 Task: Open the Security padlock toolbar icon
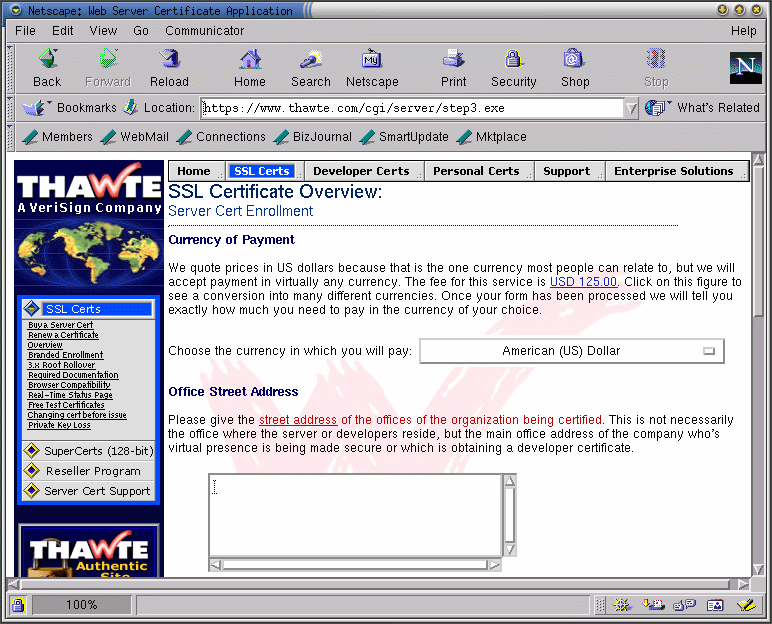[x=513, y=67]
